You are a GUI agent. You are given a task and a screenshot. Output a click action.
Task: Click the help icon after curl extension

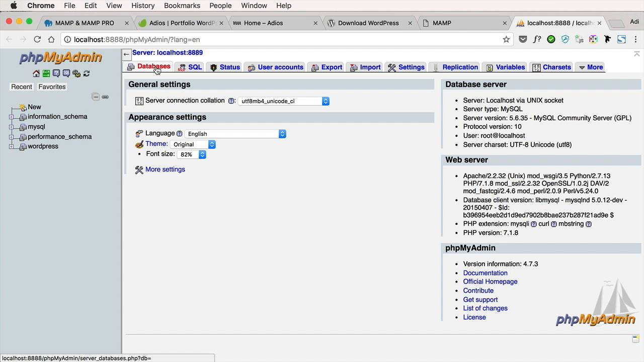pyautogui.click(x=554, y=224)
